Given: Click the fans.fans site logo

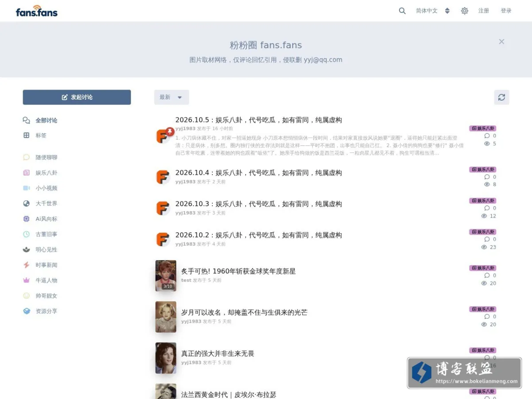Looking at the screenshot, I should point(36,11).
